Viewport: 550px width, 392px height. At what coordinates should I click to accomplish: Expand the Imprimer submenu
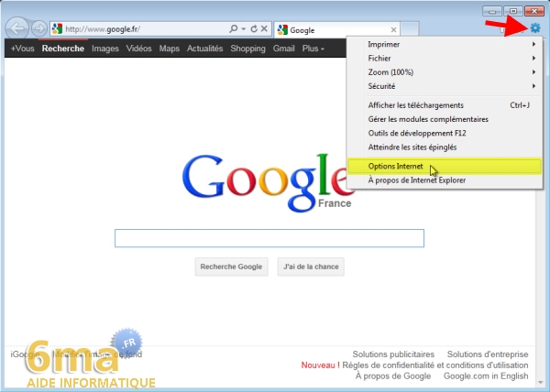coord(444,44)
